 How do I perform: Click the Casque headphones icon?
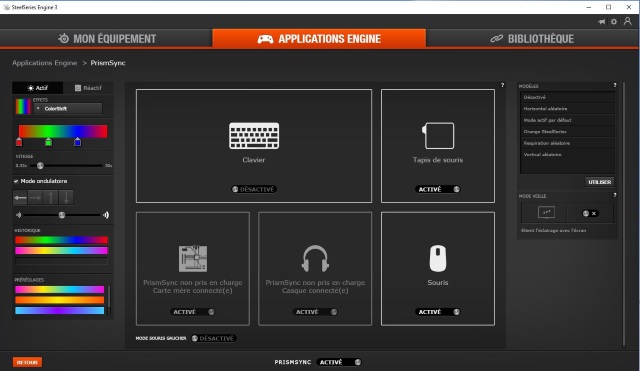tap(315, 258)
